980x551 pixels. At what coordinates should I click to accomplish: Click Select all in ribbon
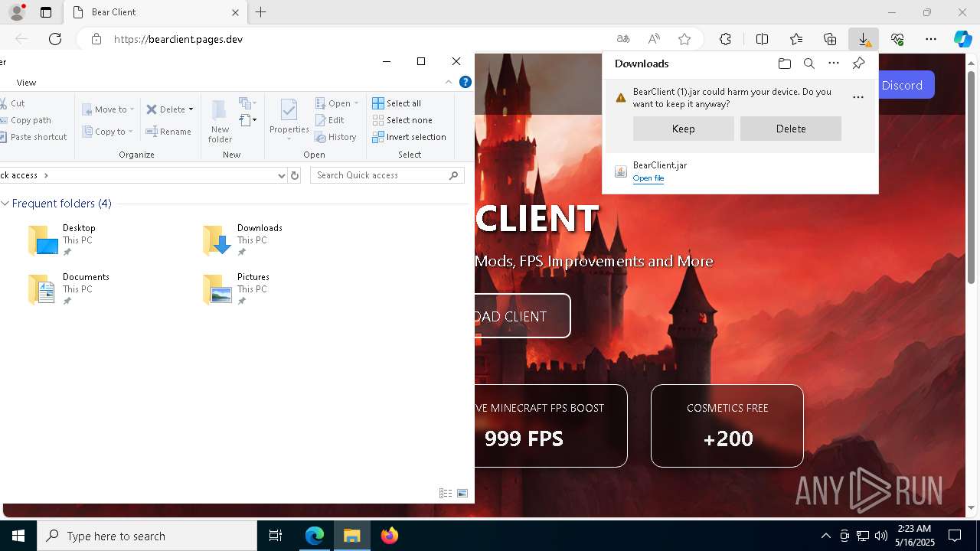[x=397, y=103]
